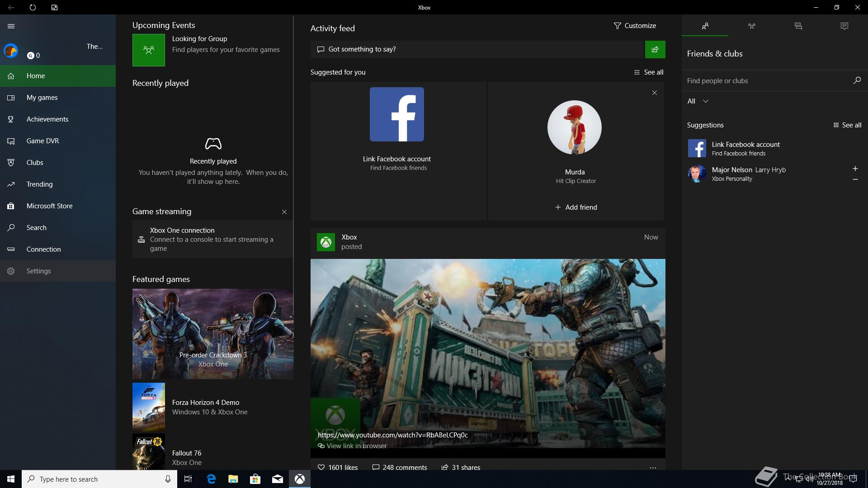Screen dimensions: 868x488
Task: View link in browser
Action: point(352,446)
